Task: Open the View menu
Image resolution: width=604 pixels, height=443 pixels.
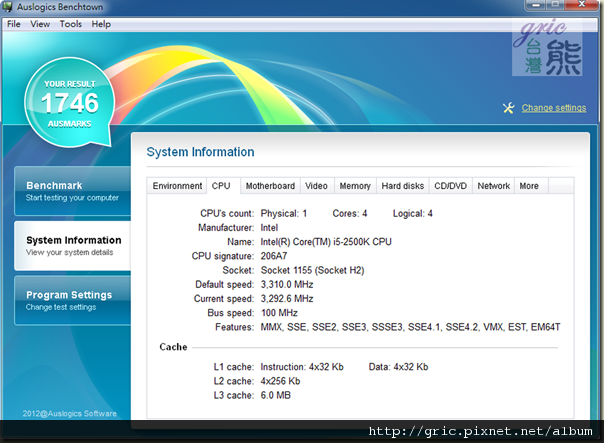Action: [x=40, y=24]
